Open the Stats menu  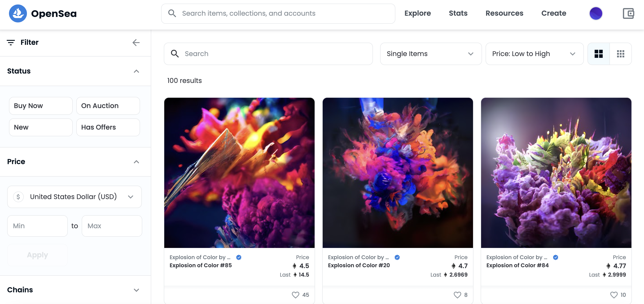(458, 13)
